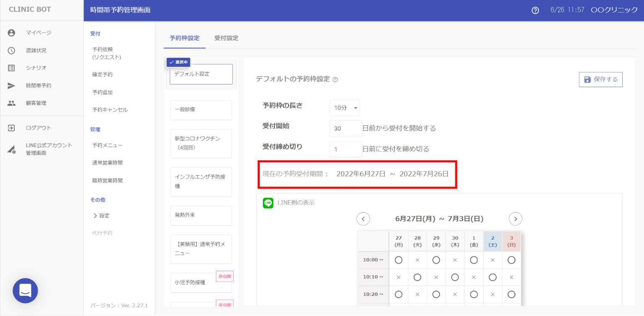Screen dimensions: 644x316
Task: Click the 受付開始 days input field
Action: click(x=345, y=129)
